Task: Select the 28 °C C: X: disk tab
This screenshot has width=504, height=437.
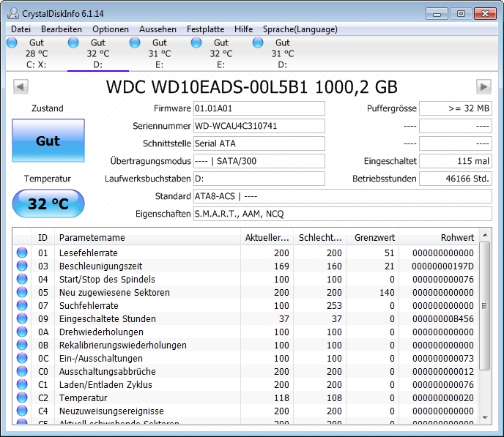Action: [x=37, y=53]
